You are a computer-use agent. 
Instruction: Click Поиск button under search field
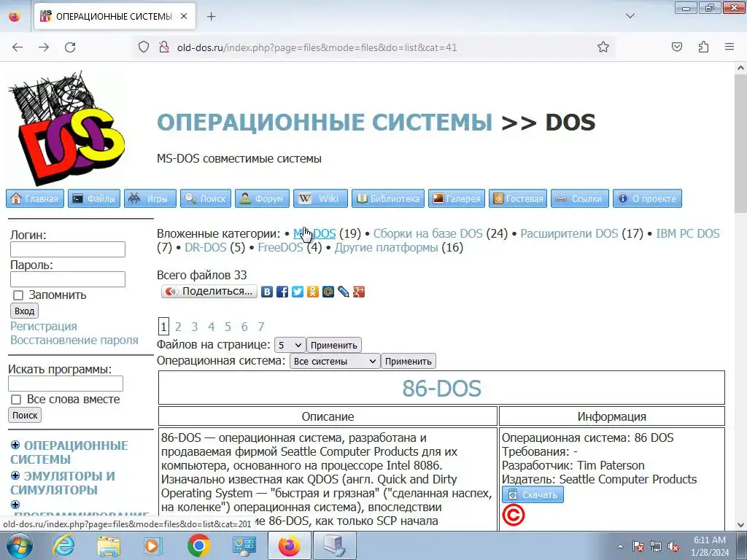[x=25, y=415]
